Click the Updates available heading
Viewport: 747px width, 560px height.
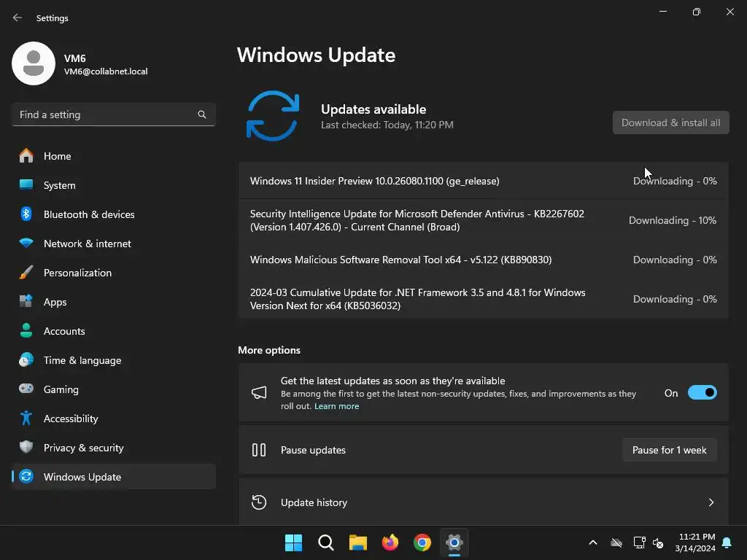(373, 109)
